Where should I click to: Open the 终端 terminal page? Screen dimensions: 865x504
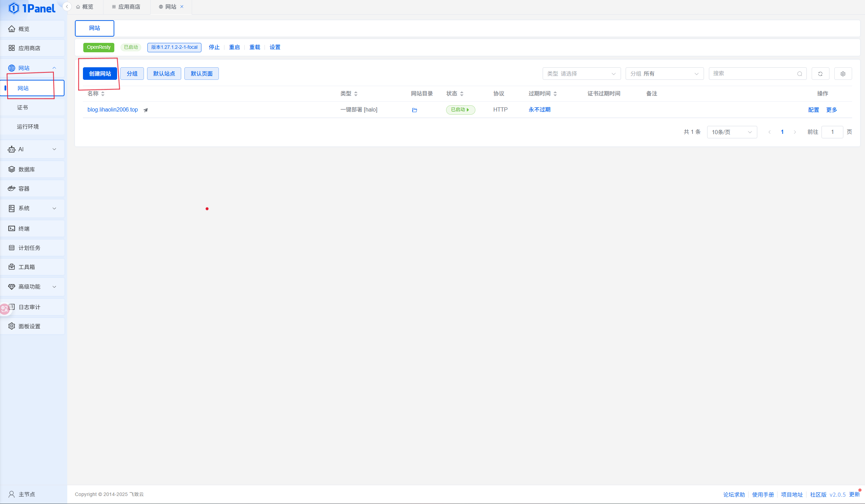24,229
